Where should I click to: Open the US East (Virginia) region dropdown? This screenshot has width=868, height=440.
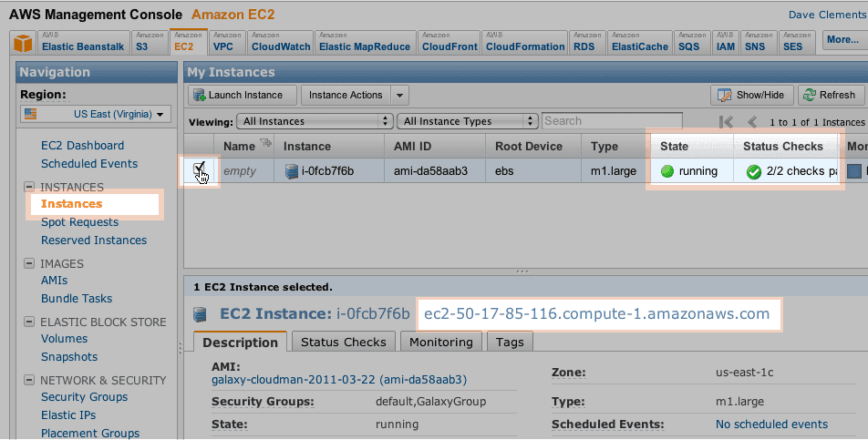coord(97,114)
